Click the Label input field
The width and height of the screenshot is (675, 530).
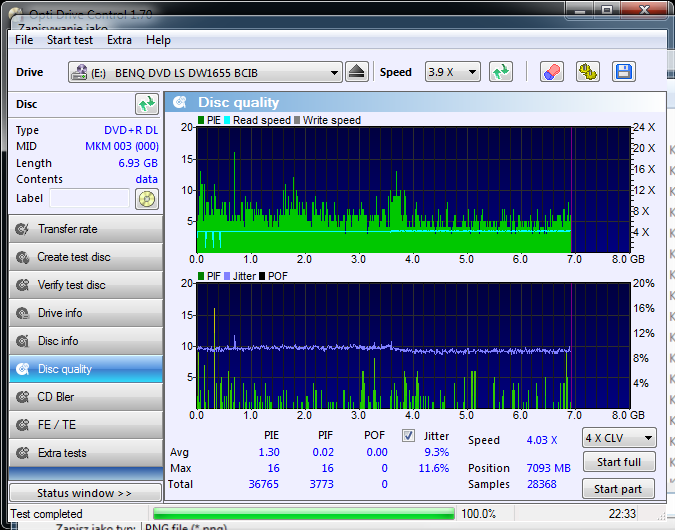(x=90, y=198)
